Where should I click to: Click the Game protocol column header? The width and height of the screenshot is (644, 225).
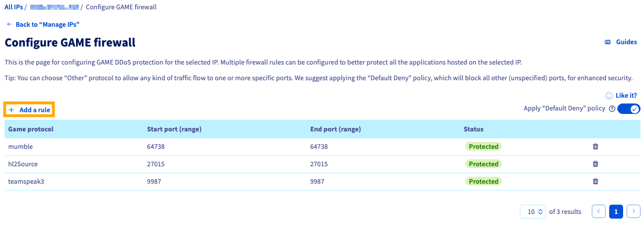[31, 129]
